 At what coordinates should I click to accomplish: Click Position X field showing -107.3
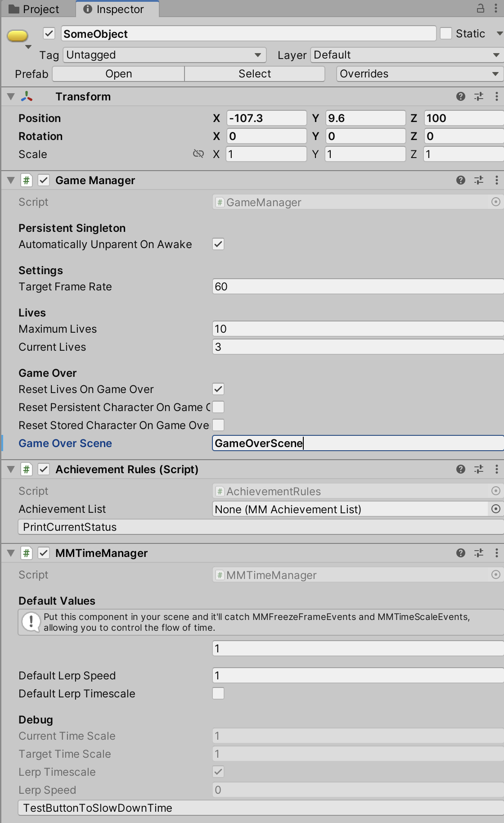(x=266, y=118)
